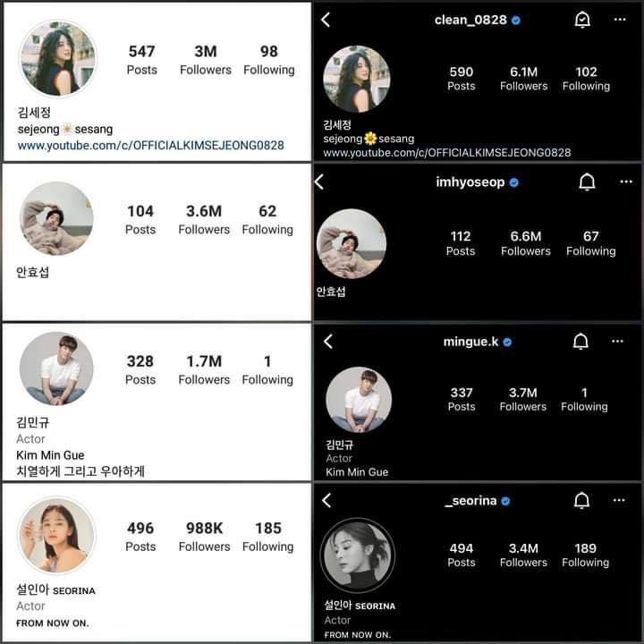Viewport: 644px width, 644px height.
Task: Tap back arrow on mingue.k profile
Action: click(327, 342)
